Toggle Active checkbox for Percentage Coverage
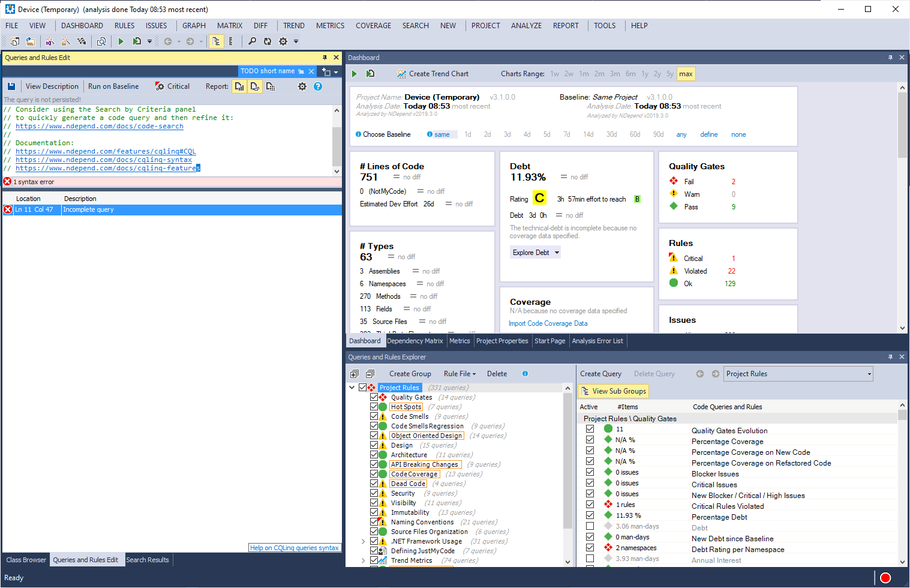Image resolution: width=910 pixels, height=588 pixels. click(590, 440)
